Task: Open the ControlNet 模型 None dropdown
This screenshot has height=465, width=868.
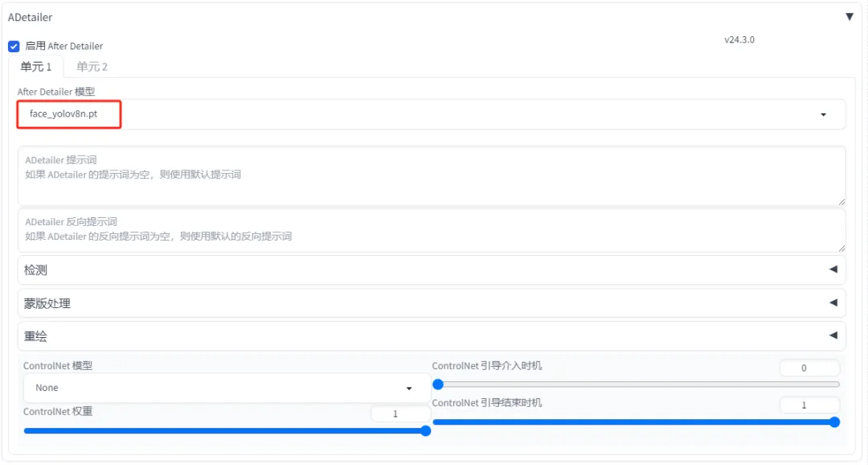Action: (225, 388)
